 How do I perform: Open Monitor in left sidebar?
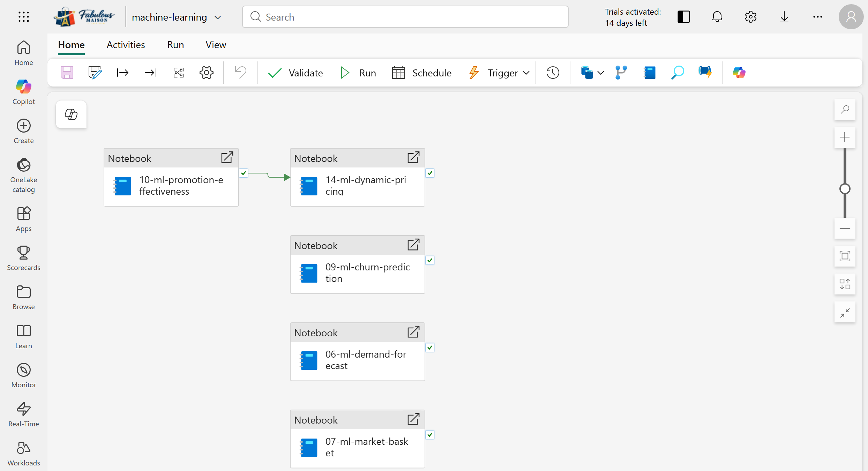point(24,375)
